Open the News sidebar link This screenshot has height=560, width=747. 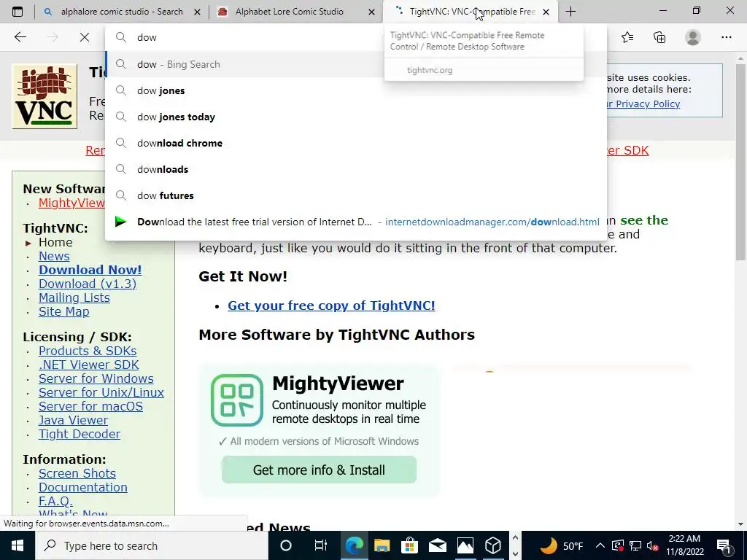(54, 256)
